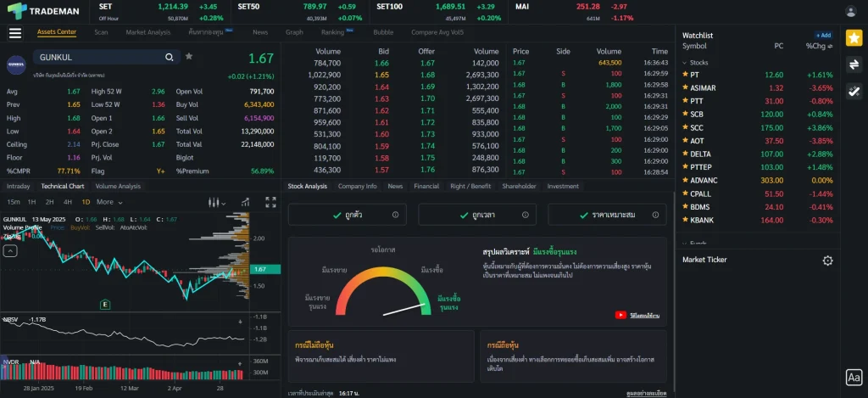Expand the technical chart to fullscreen
This screenshot has width=868, height=398.
[270, 202]
